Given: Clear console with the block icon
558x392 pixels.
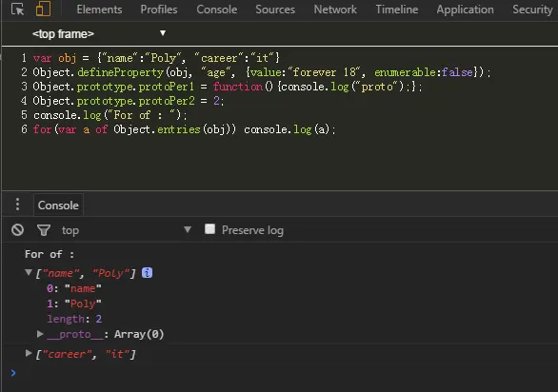Looking at the screenshot, I should [x=17, y=230].
